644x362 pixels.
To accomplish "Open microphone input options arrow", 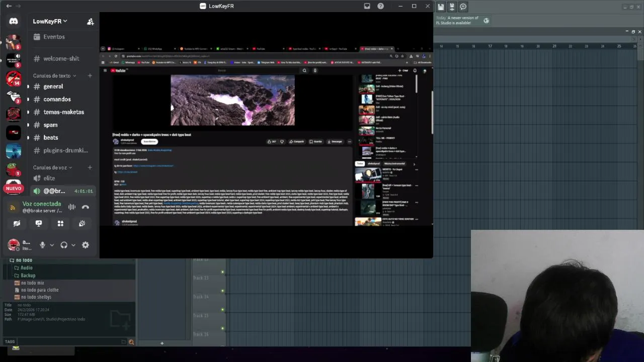I will (x=51, y=245).
